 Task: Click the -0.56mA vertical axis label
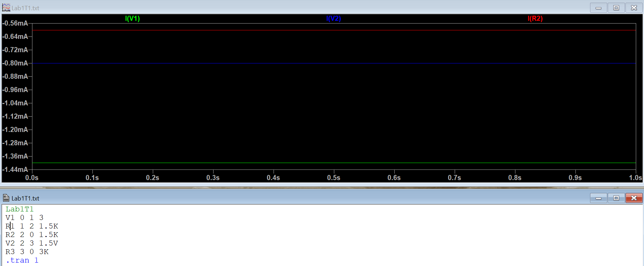(16, 23)
